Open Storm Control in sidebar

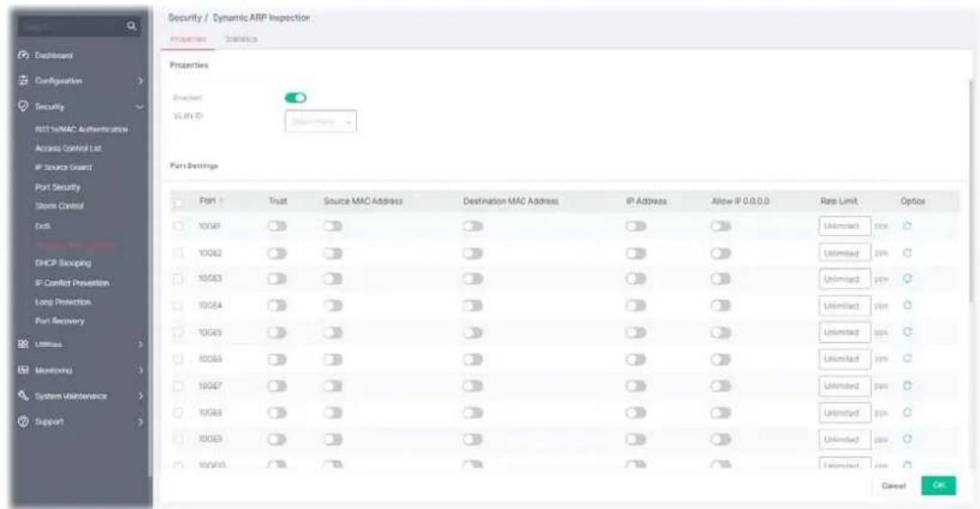(x=60, y=206)
